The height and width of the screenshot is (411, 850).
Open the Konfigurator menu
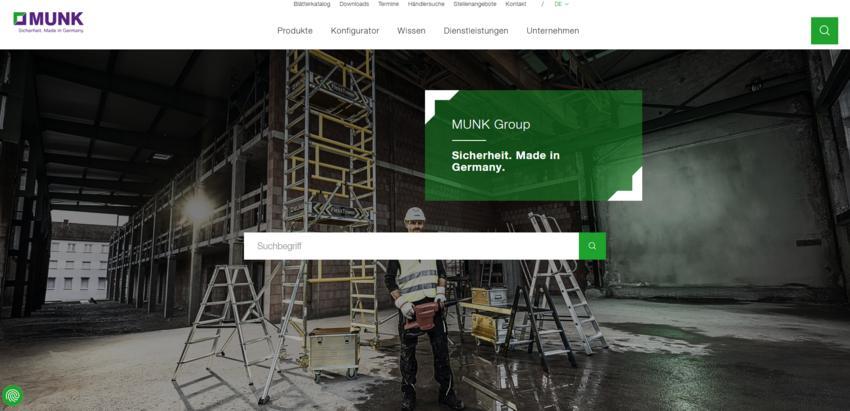pyautogui.click(x=355, y=31)
